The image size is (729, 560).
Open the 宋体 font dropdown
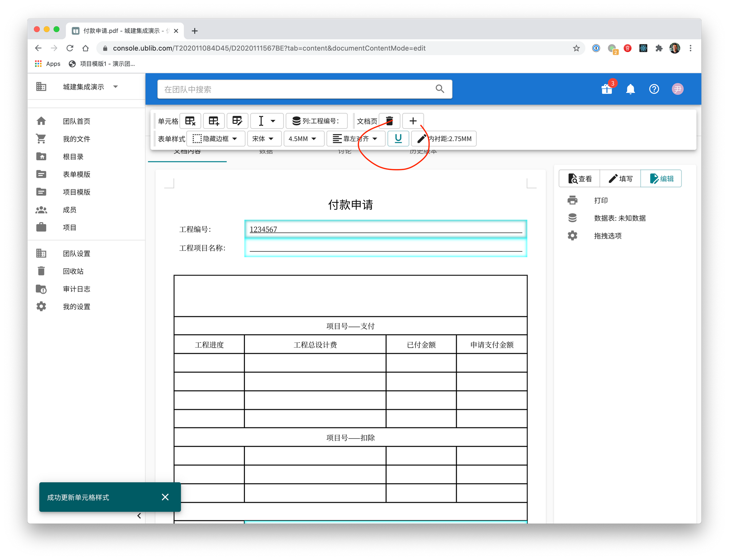[264, 139]
